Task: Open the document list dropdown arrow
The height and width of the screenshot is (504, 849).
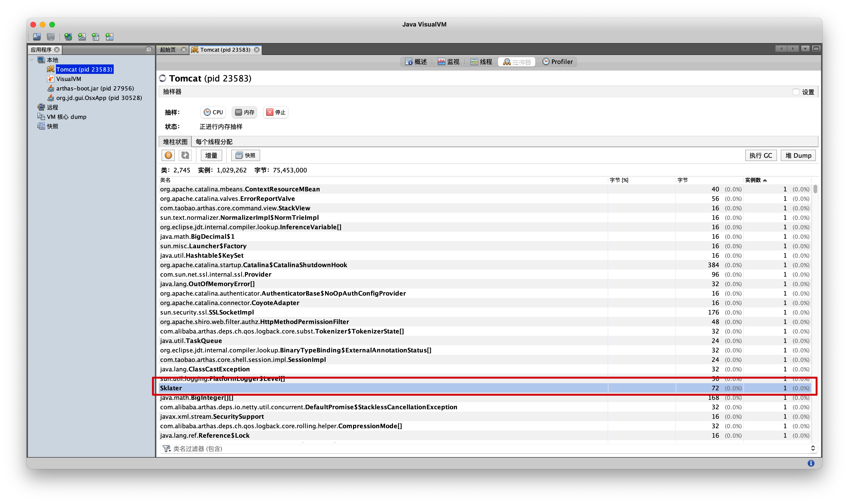Action: [x=805, y=49]
